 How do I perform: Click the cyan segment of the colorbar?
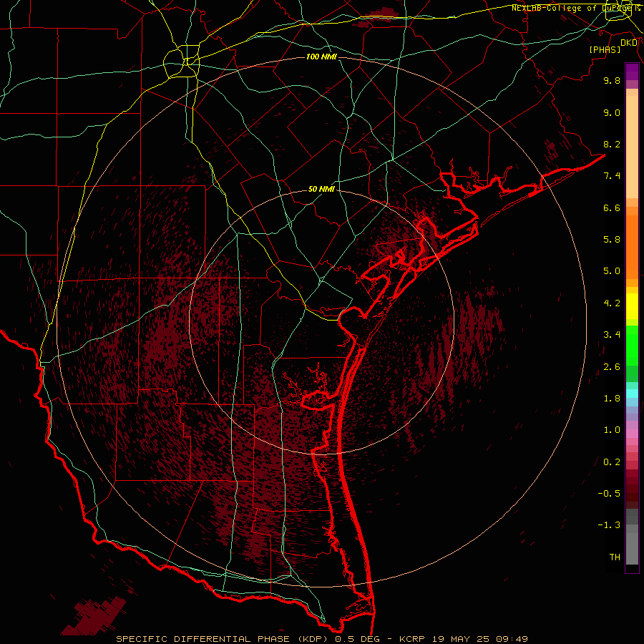632,394
